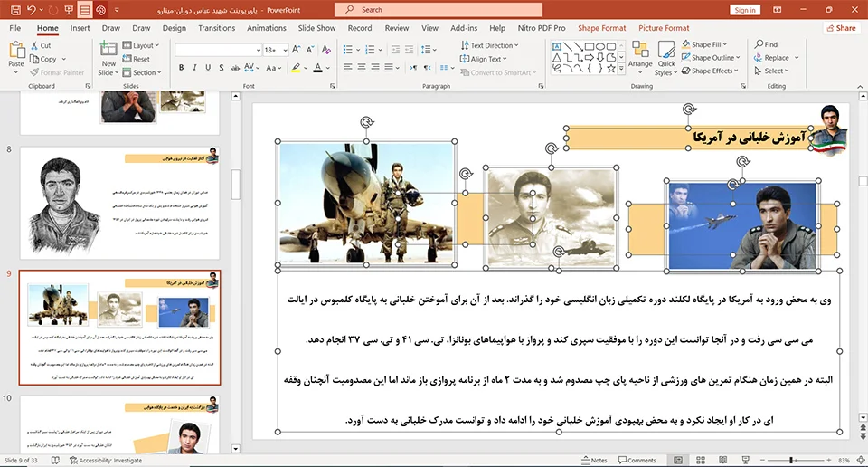Select slide 10 thumbnail
Viewport: 868px width, 467px height.
tap(119, 424)
